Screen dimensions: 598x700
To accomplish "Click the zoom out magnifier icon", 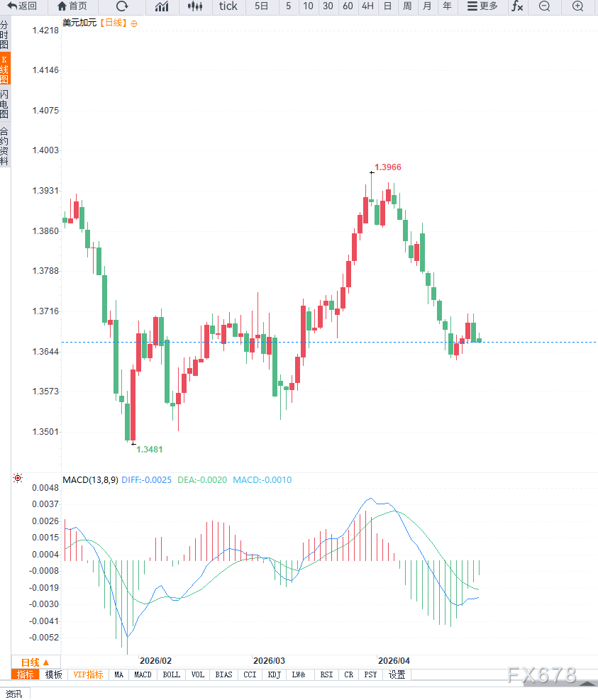I will click(544, 6).
